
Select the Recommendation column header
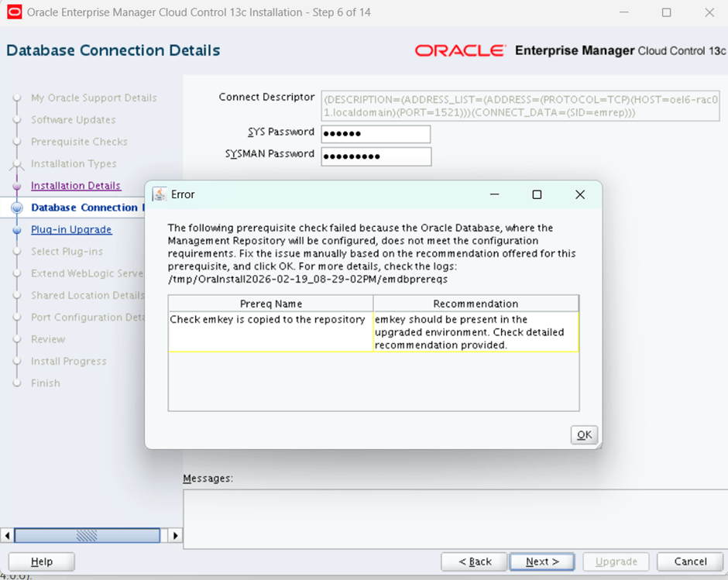476,304
